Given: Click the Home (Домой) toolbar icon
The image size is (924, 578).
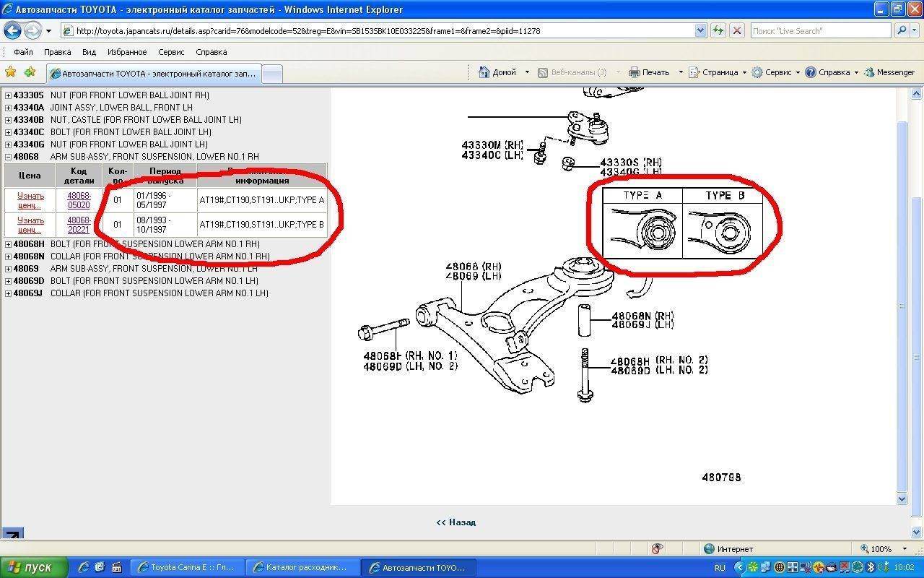Looking at the screenshot, I should pyautogui.click(x=485, y=72).
